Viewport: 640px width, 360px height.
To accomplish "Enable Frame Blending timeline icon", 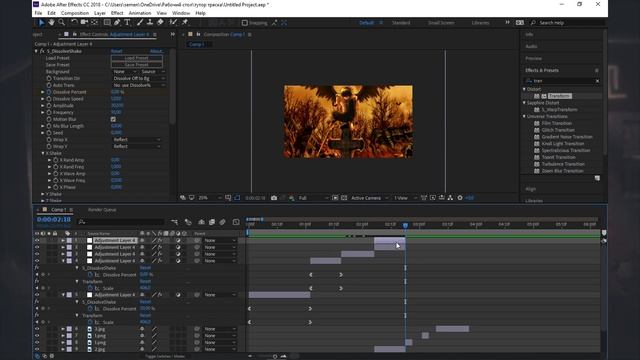I will (x=212, y=222).
